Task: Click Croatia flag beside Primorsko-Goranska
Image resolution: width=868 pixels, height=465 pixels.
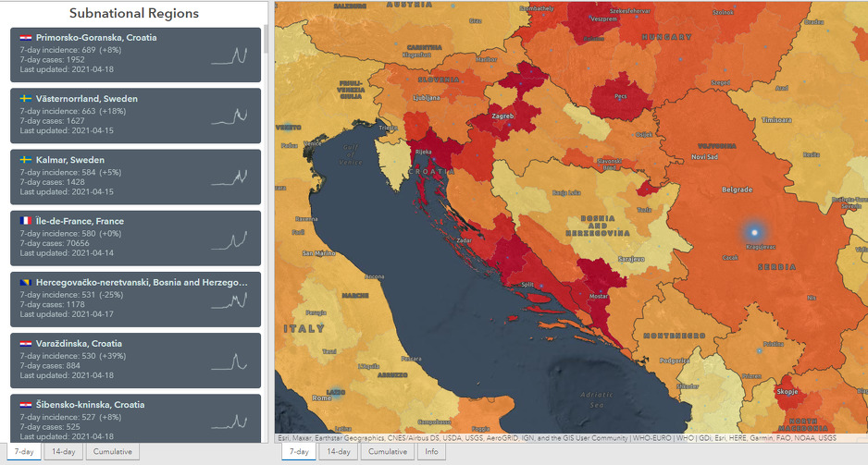Action: point(26,38)
